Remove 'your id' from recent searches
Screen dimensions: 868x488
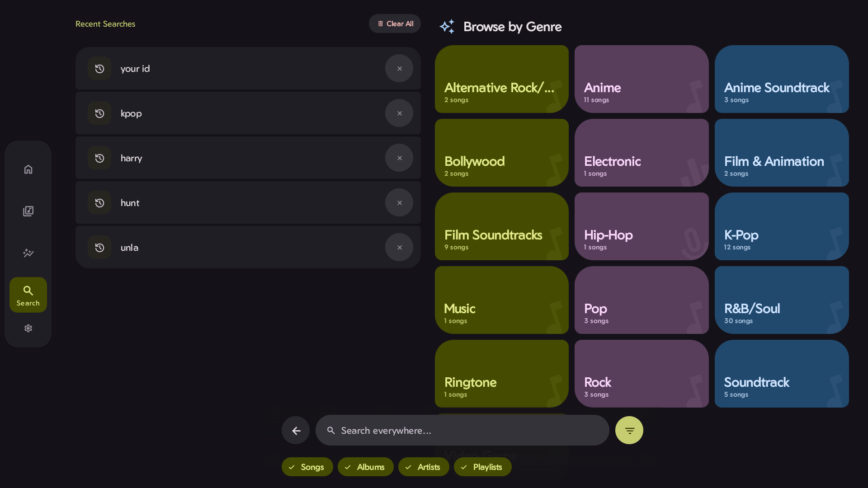399,69
